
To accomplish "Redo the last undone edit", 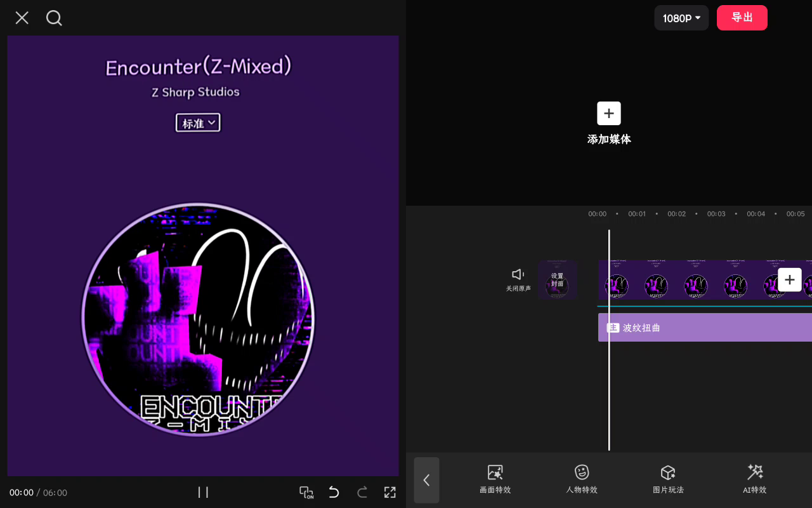I will pyautogui.click(x=362, y=492).
